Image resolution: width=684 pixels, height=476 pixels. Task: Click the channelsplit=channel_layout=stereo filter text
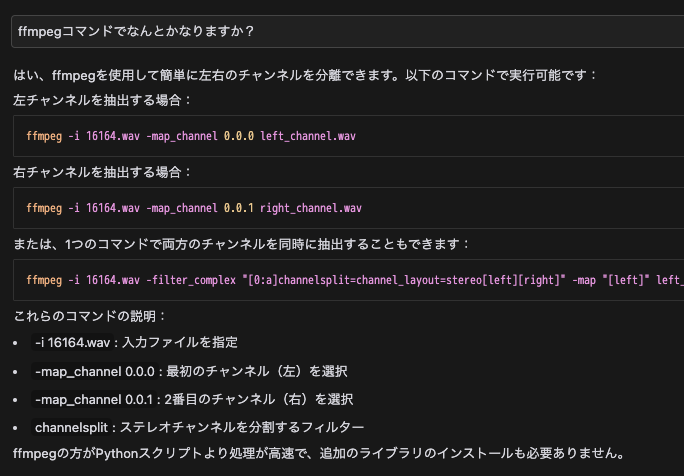[380, 280]
